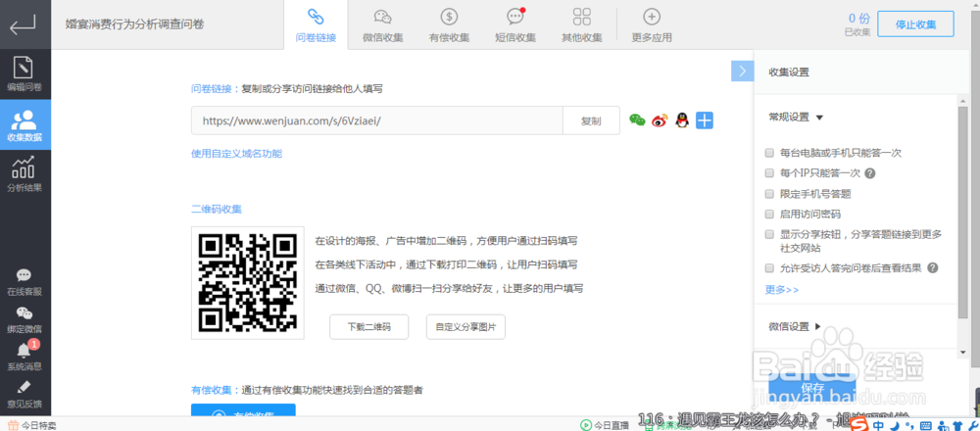Screen dimensions: 980x431
Task: Click the survey title 婚宴消费行为分析调查问卷
Action: tap(134, 25)
